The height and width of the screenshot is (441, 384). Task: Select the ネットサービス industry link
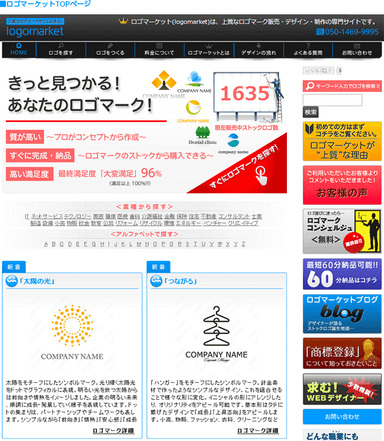point(47,216)
